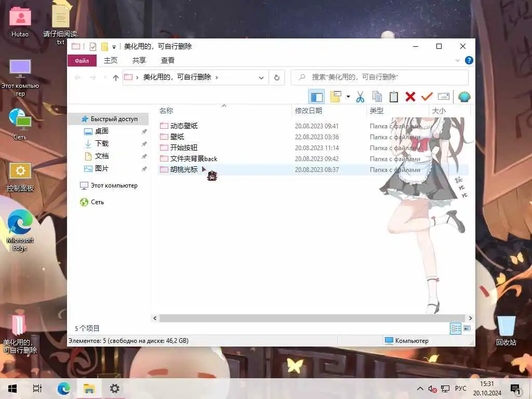Click the orange checkmark Properties icon
This screenshot has height=399, width=532.
pyautogui.click(x=427, y=97)
